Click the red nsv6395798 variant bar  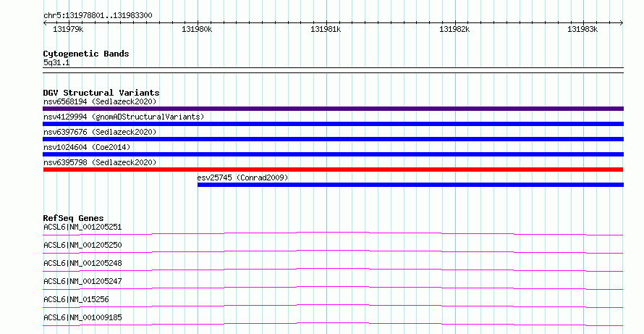(333, 170)
